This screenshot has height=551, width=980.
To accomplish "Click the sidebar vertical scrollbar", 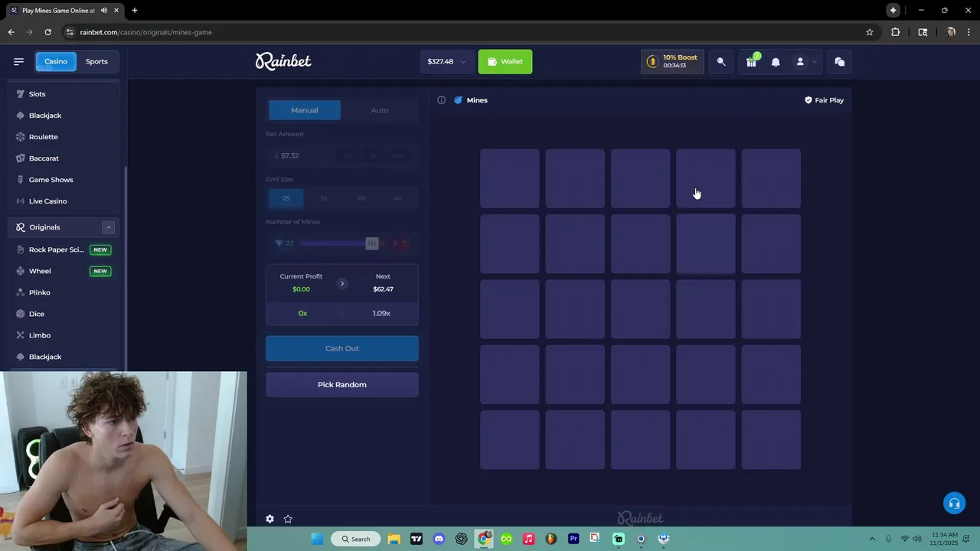I will pos(126,268).
